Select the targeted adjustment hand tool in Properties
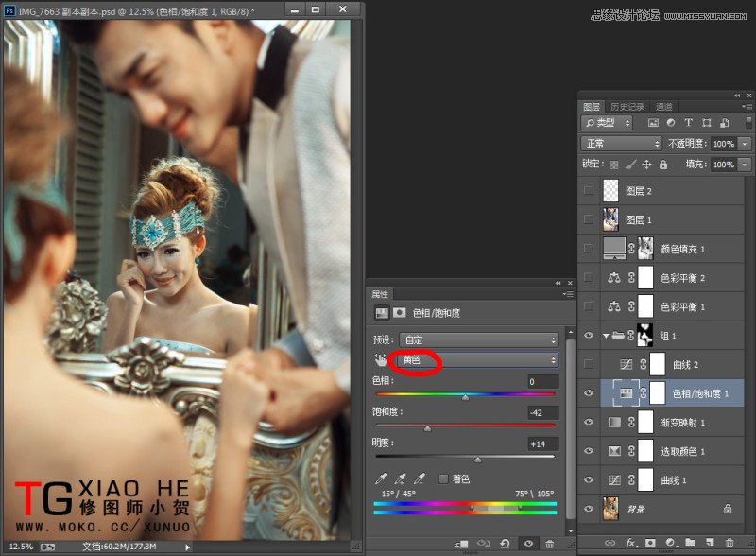756x556 pixels. 381,358
